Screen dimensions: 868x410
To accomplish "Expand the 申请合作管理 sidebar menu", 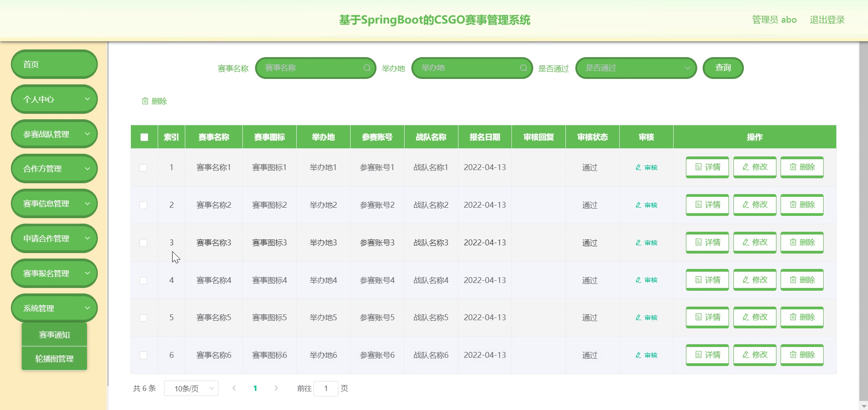I will [x=54, y=239].
